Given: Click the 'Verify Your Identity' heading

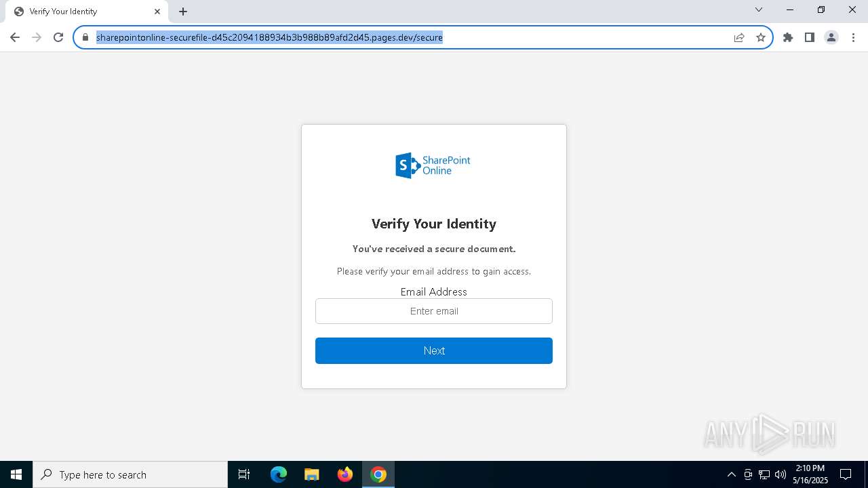Looking at the screenshot, I should (434, 224).
